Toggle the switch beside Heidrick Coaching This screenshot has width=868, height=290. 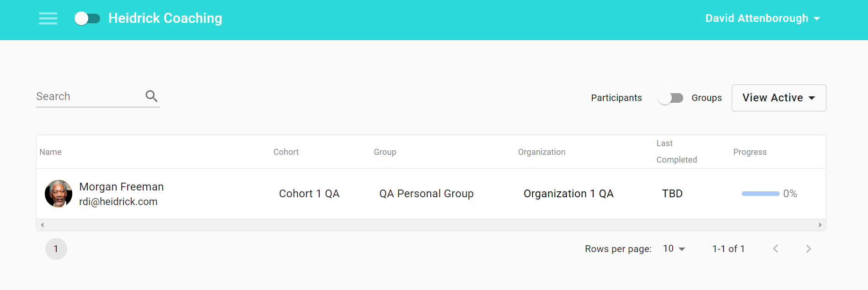point(87,18)
